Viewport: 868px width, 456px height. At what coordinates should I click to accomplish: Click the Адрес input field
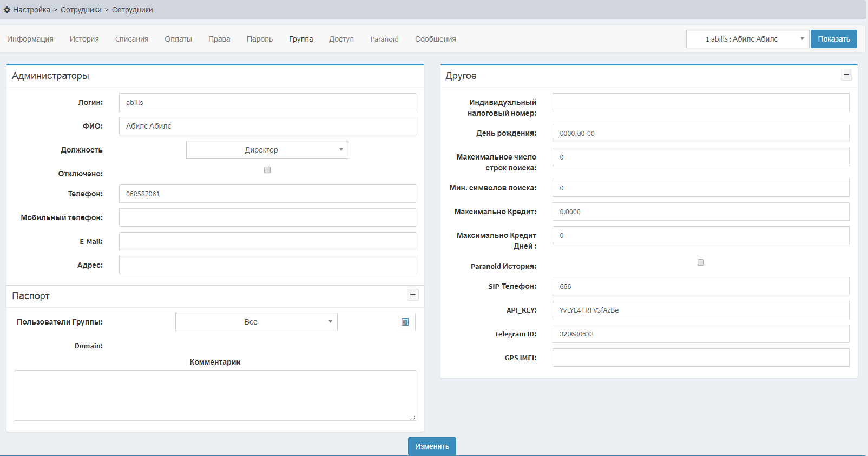tap(267, 265)
